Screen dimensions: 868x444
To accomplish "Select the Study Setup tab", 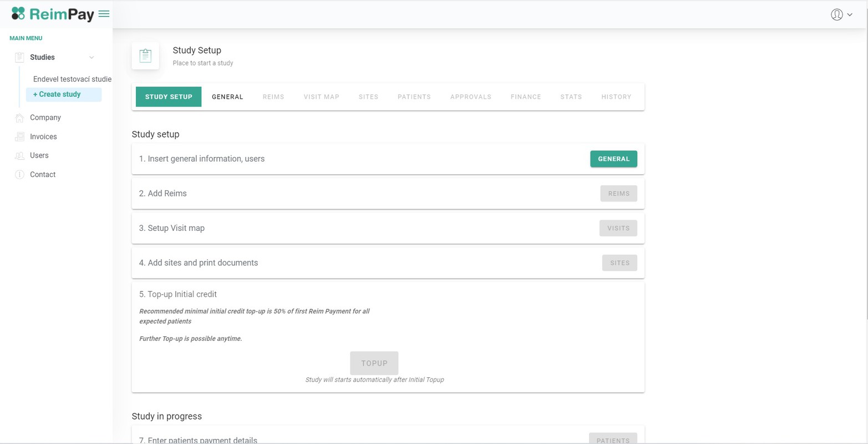I will [169, 97].
